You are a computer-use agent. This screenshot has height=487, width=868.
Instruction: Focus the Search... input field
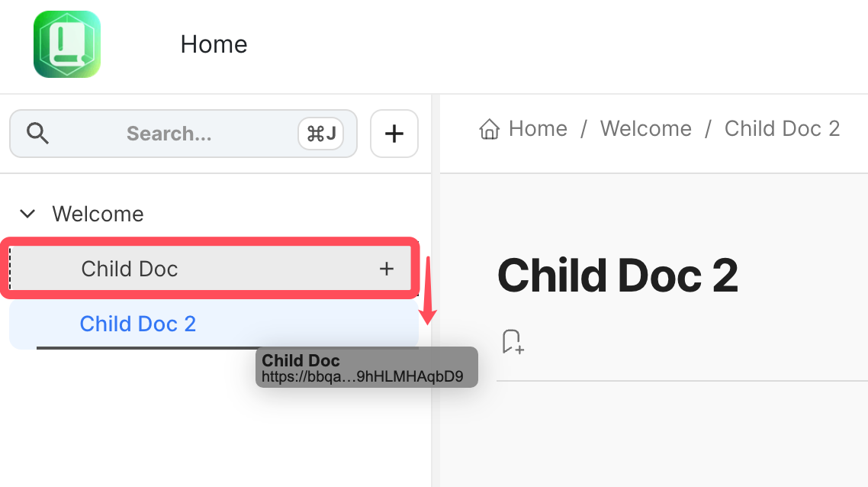(x=169, y=134)
